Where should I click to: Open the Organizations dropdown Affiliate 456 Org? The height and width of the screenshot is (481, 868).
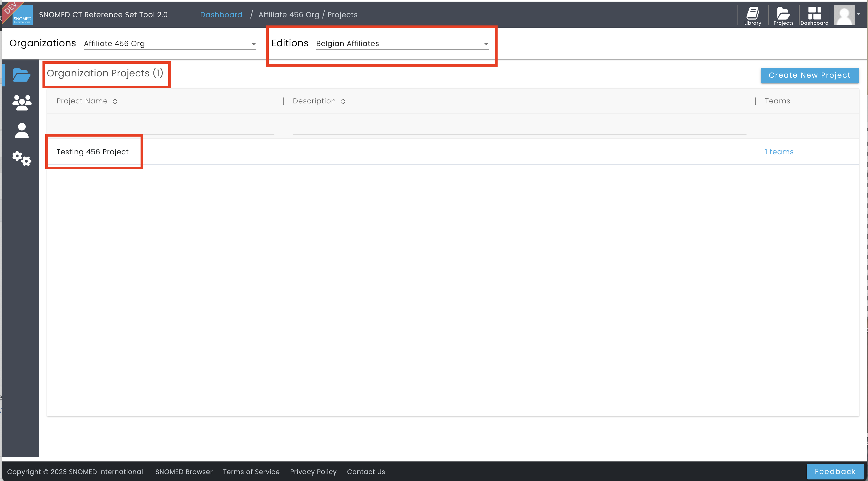(x=170, y=43)
